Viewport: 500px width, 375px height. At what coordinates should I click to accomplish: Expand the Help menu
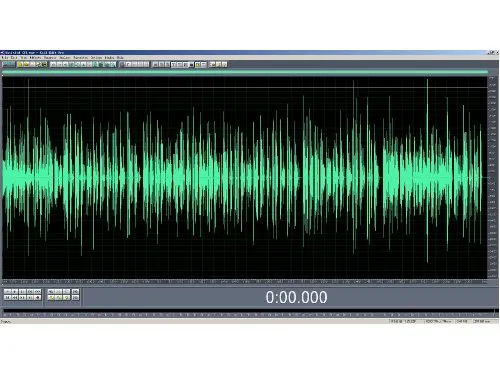click(120, 58)
